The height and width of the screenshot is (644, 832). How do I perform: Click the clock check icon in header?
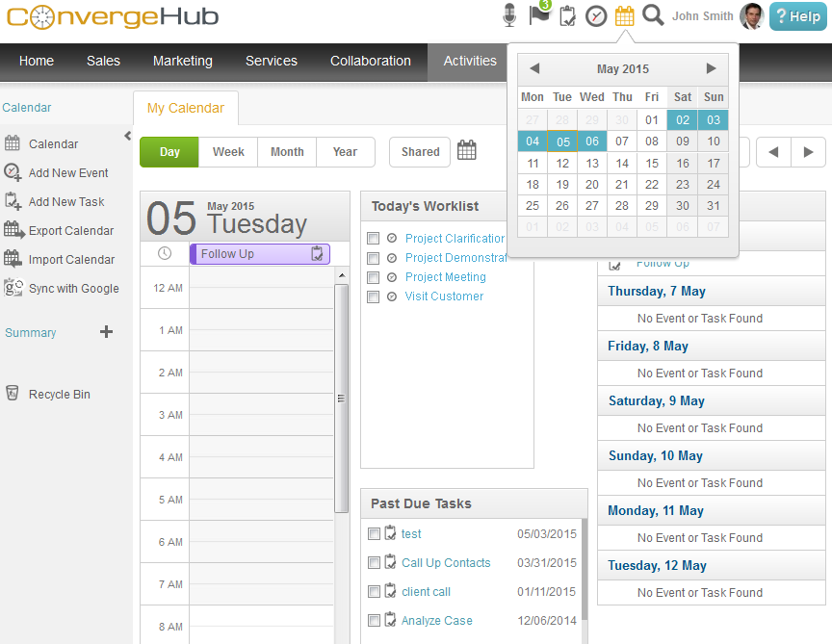(x=596, y=16)
